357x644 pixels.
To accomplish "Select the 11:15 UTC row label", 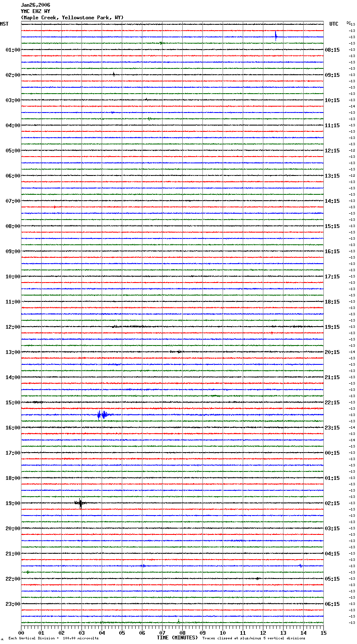I will coord(332,126).
